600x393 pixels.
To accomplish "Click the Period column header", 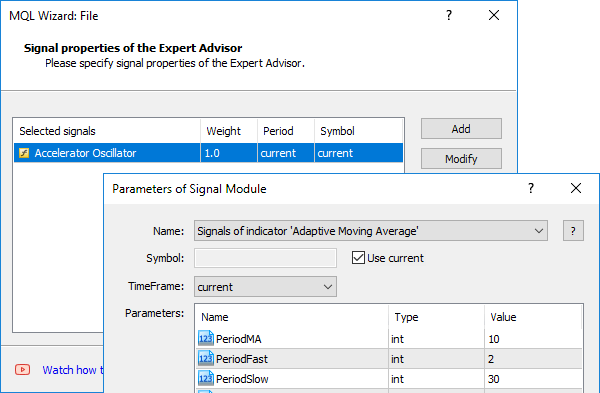I will pos(286,131).
